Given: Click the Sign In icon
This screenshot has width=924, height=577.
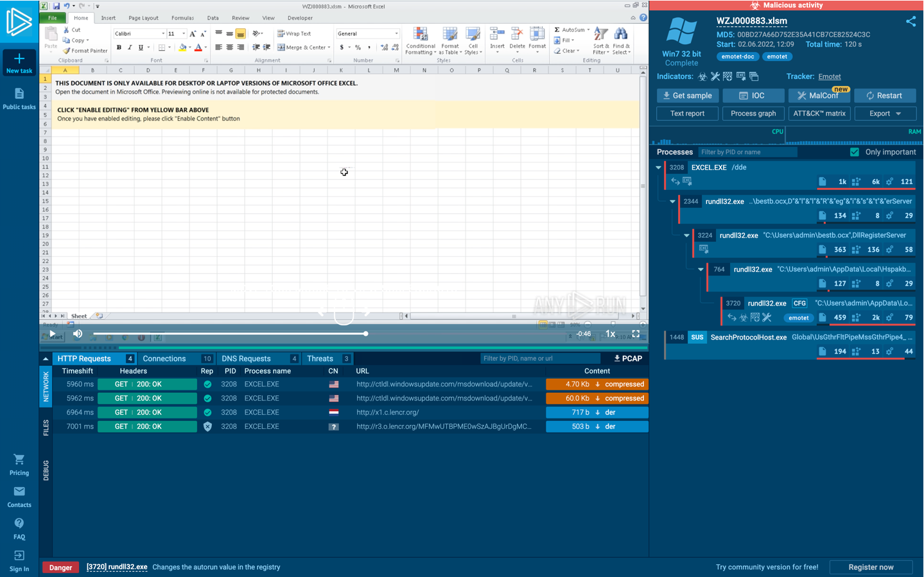Looking at the screenshot, I should point(19,555).
